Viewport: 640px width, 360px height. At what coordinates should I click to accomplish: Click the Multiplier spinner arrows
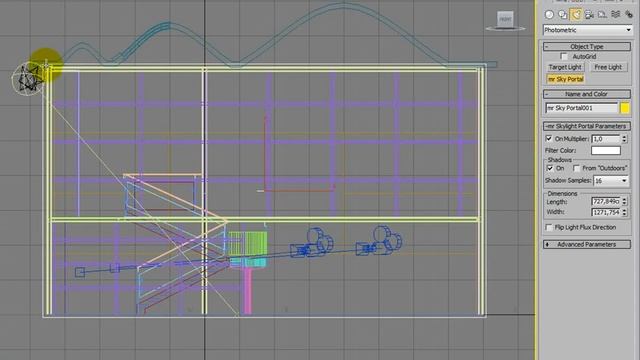(x=624, y=139)
